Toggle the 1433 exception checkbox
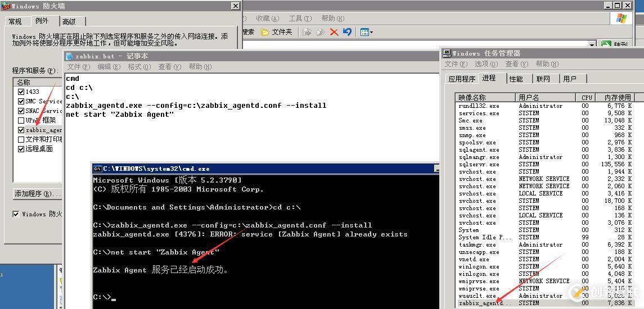The image size is (644, 309). [x=21, y=92]
